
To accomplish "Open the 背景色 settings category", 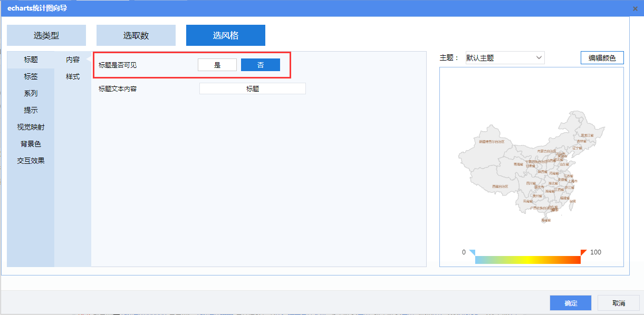I will (31, 144).
